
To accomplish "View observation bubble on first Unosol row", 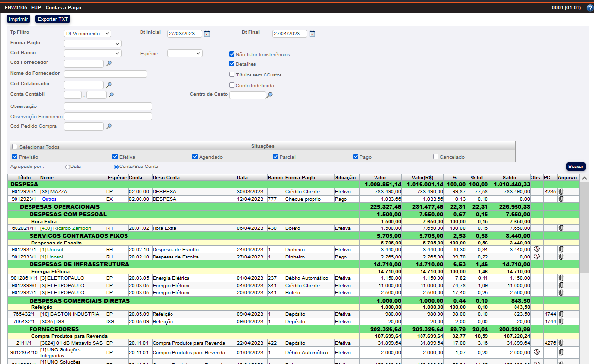I will tap(536, 249).
